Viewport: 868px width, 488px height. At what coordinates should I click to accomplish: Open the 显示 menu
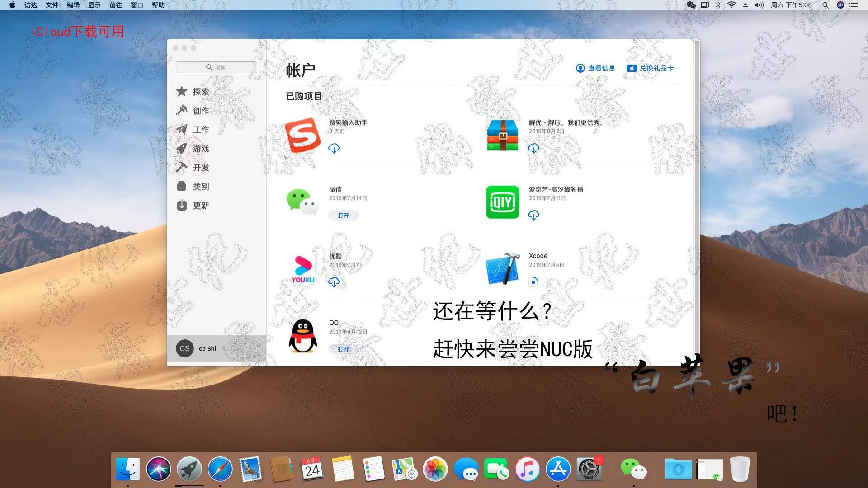pyautogui.click(x=94, y=5)
